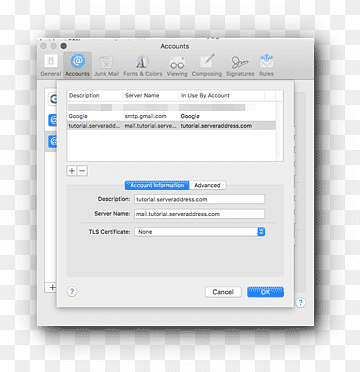The image size is (360, 372).
Task: Select the Google smtp.gmail.com server row
Action: point(171,116)
